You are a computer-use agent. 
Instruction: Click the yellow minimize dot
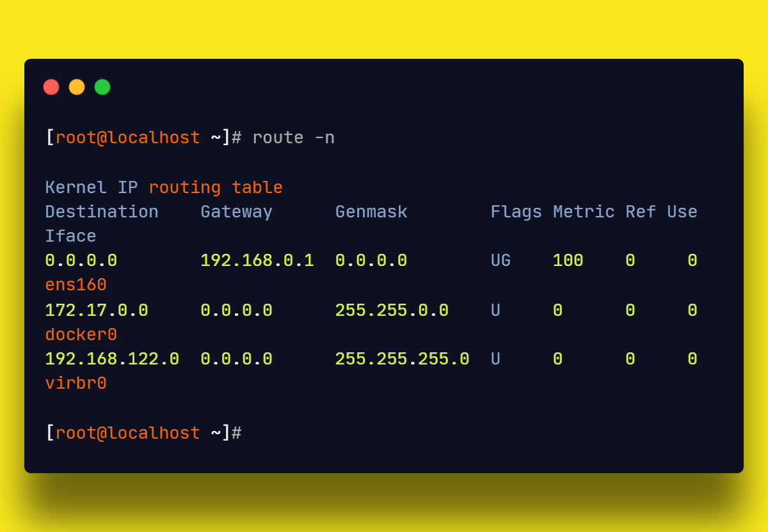click(x=77, y=87)
